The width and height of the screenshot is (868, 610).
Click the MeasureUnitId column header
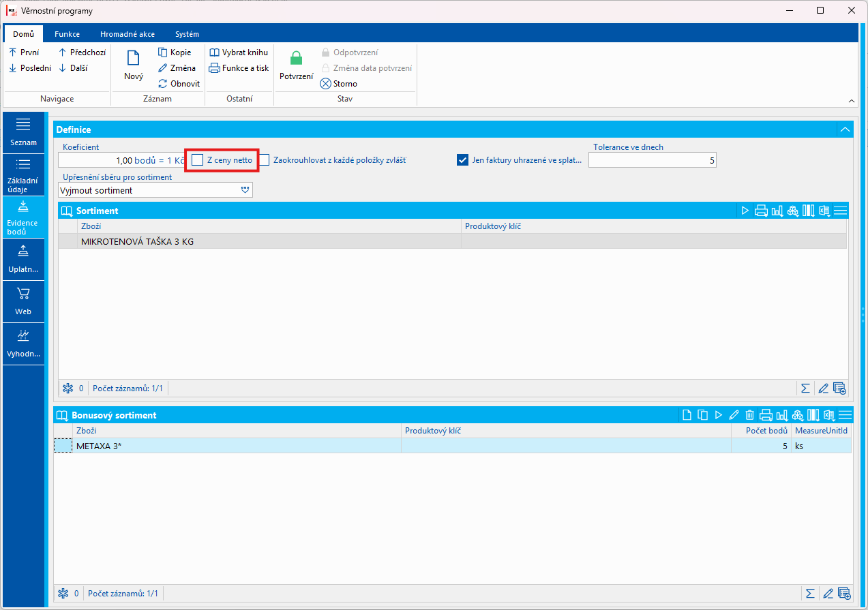pos(822,431)
